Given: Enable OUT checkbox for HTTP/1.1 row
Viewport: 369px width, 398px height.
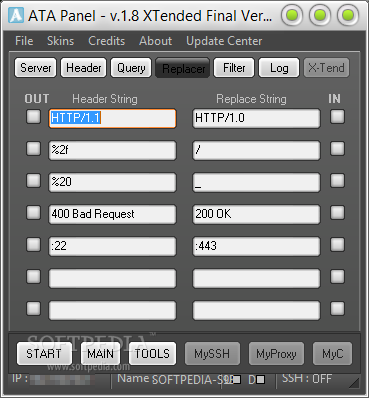Looking at the screenshot, I should pyautogui.click(x=33, y=117).
